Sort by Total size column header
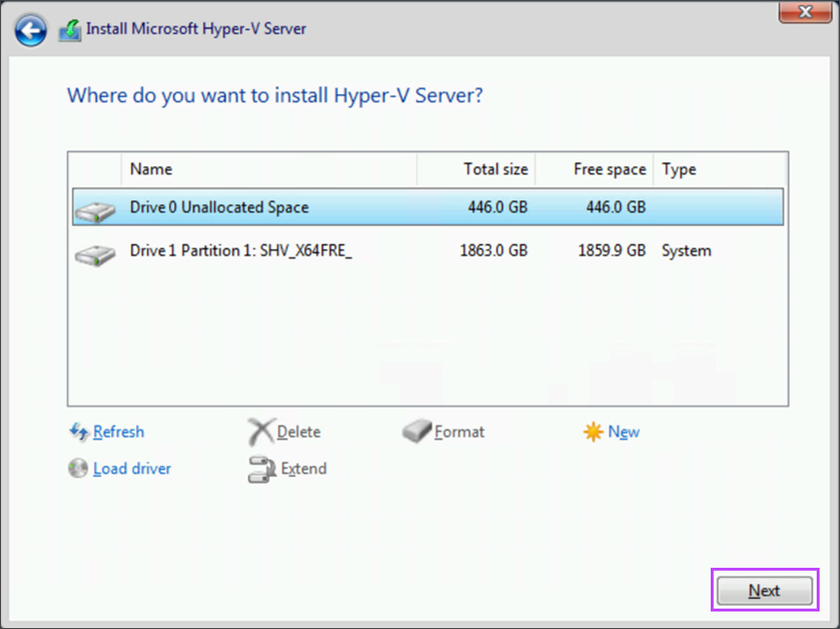The image size is (840, 629). 476,169
